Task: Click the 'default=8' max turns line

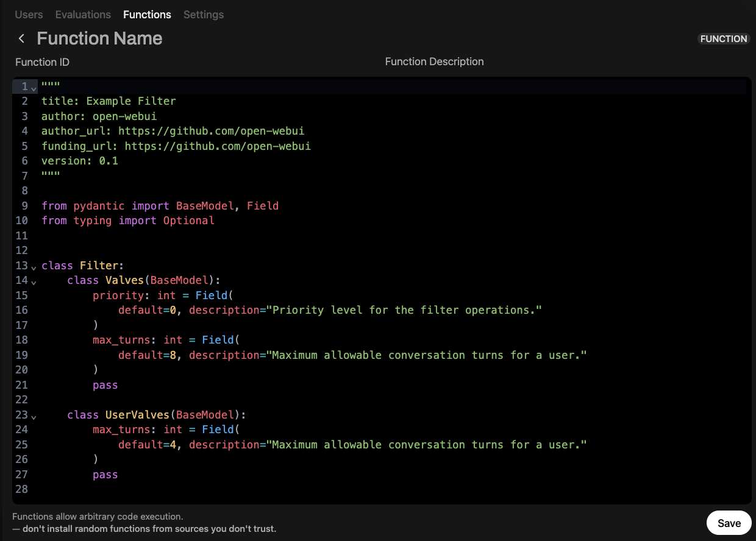Action: pos(352,355)
